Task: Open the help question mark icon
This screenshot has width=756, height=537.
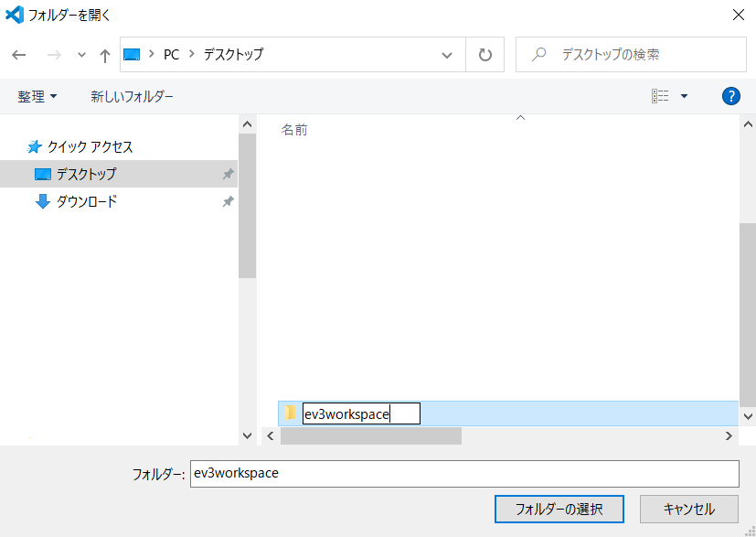Action: point(731,96)
